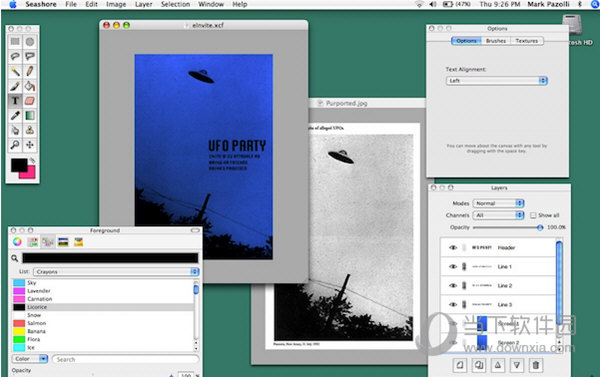Open the Window menu
This screenshot has height=377, width=600.
coord(211,4)
